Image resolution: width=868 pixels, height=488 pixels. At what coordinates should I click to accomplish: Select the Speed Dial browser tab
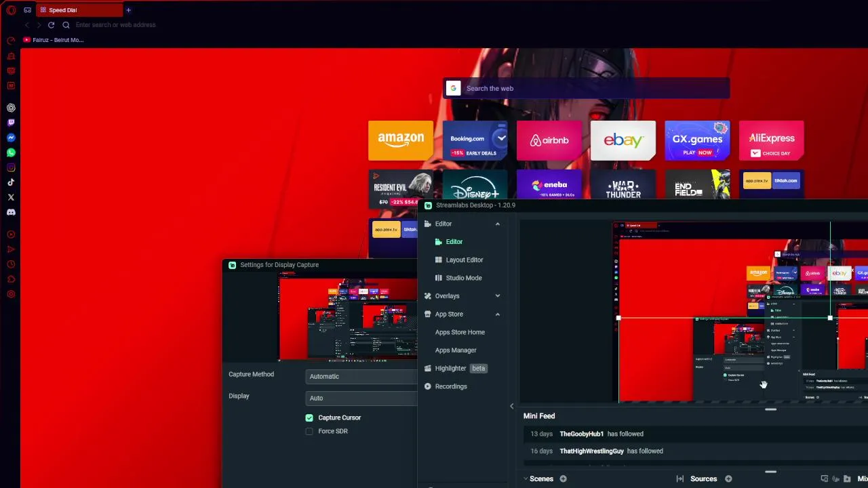(x=79, y=10)
